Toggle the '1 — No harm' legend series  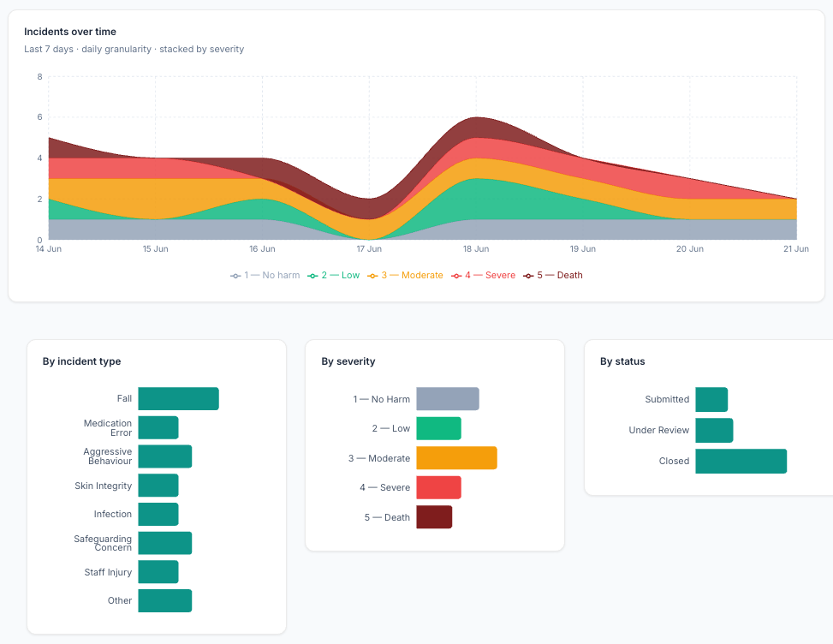265,275
